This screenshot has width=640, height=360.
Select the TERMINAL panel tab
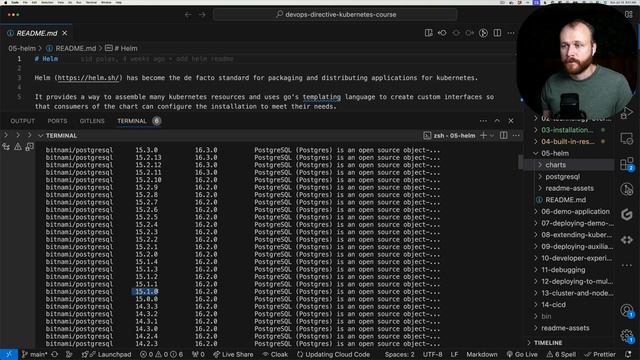[x=132, y=121]
